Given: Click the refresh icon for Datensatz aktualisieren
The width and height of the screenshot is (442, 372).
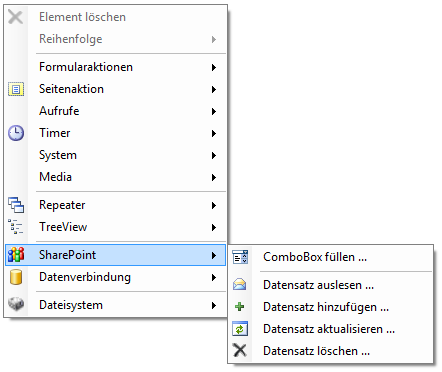Looking at the screenshot, I should [240, 329].
